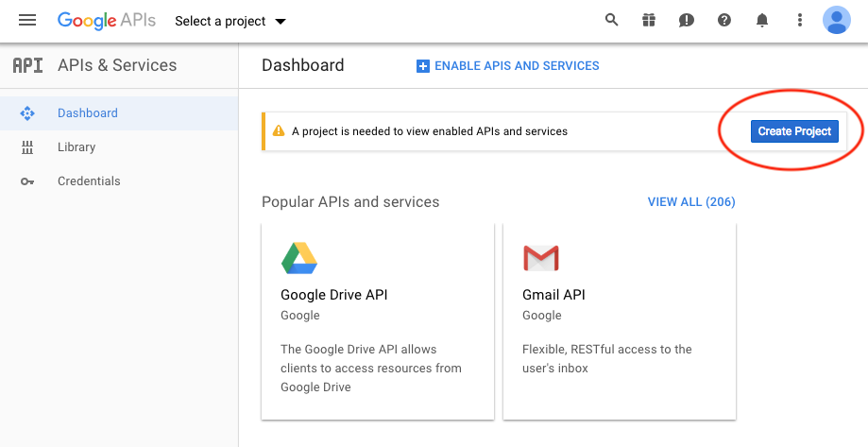
Task: Open the View All (206) link
Action: tap(691, 202)
